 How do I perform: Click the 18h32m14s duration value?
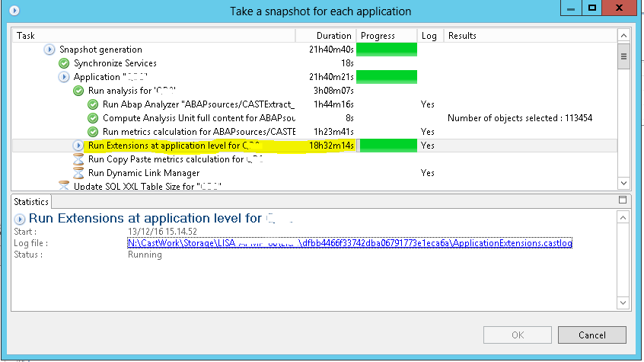click(331, 146)
